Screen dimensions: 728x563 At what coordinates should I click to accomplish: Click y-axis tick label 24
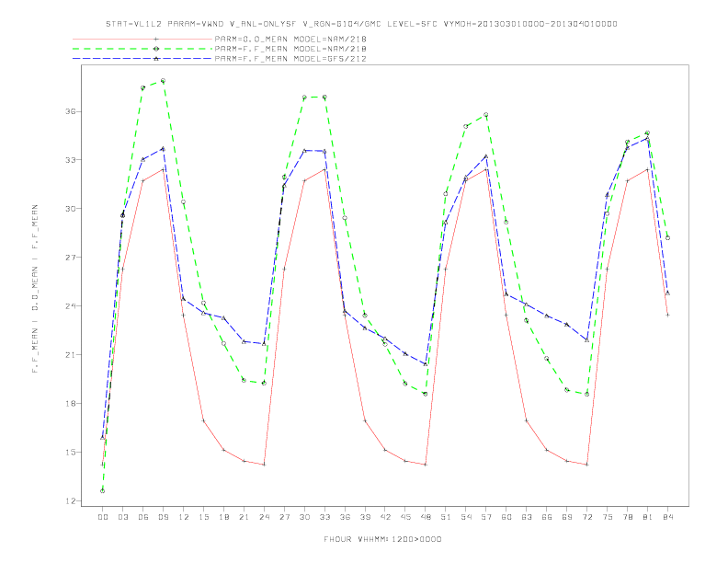point(71,306)
